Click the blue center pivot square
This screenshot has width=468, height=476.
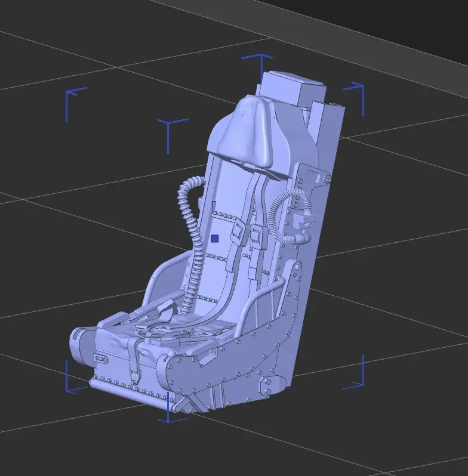point(214,239)
